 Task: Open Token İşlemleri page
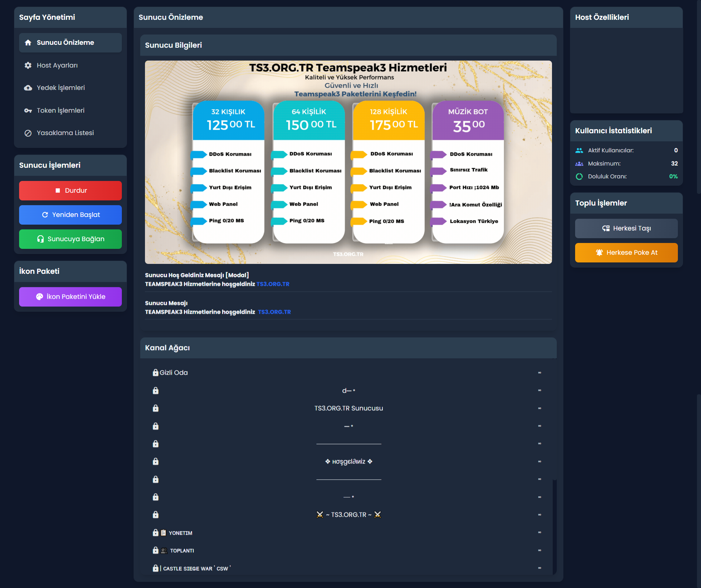coord(70,110)
